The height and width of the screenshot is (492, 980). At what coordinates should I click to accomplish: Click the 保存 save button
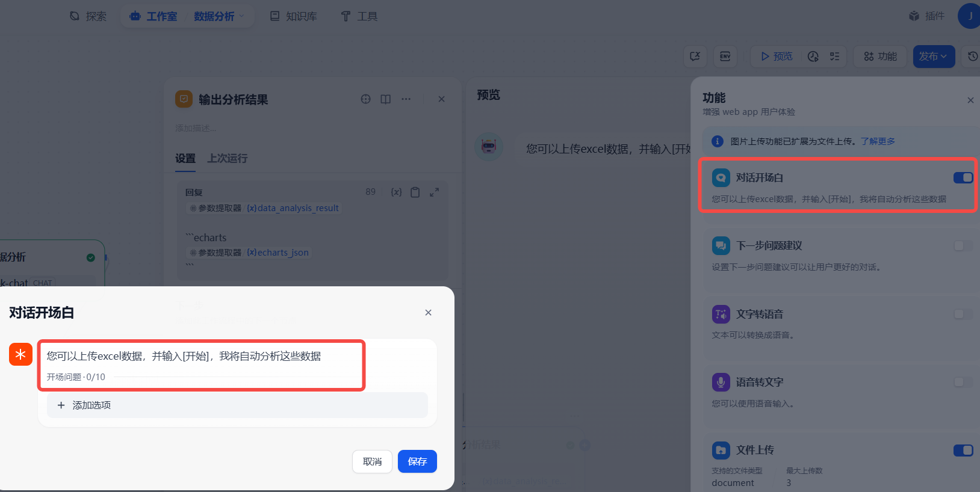tap(417, 461)
